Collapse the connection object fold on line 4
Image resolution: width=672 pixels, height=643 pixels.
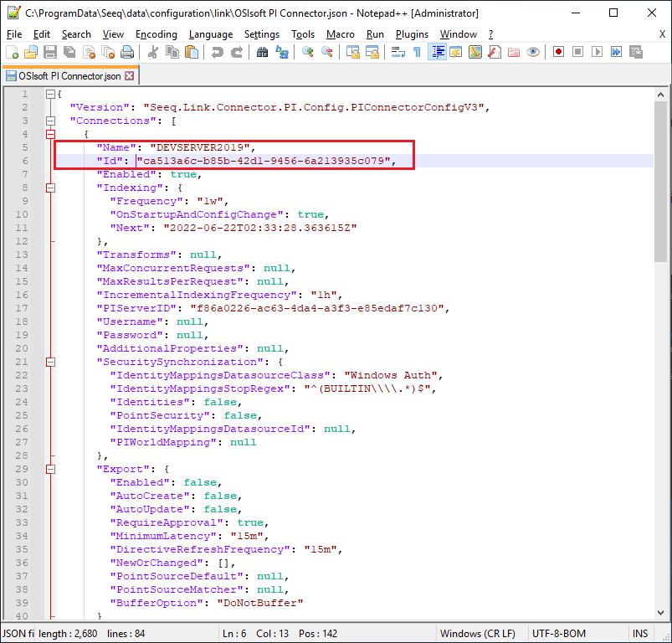[50, 134]
